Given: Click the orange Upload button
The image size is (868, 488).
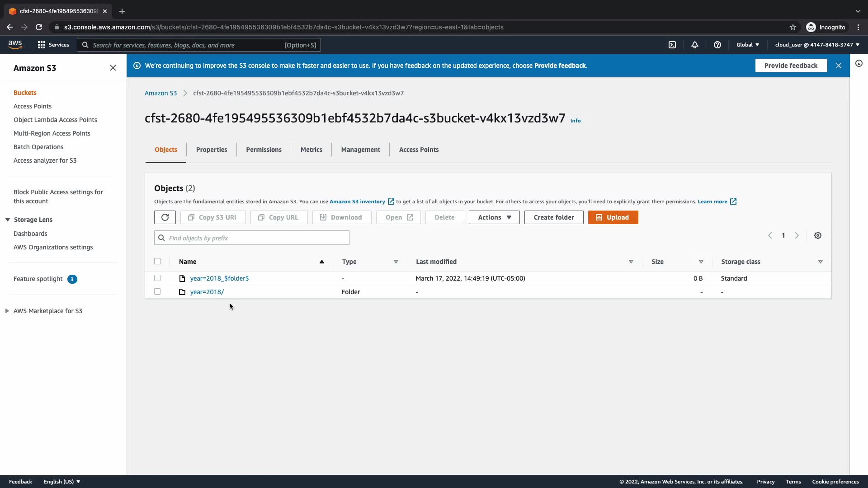Looking at the screenshot, I should pos(613,217).
